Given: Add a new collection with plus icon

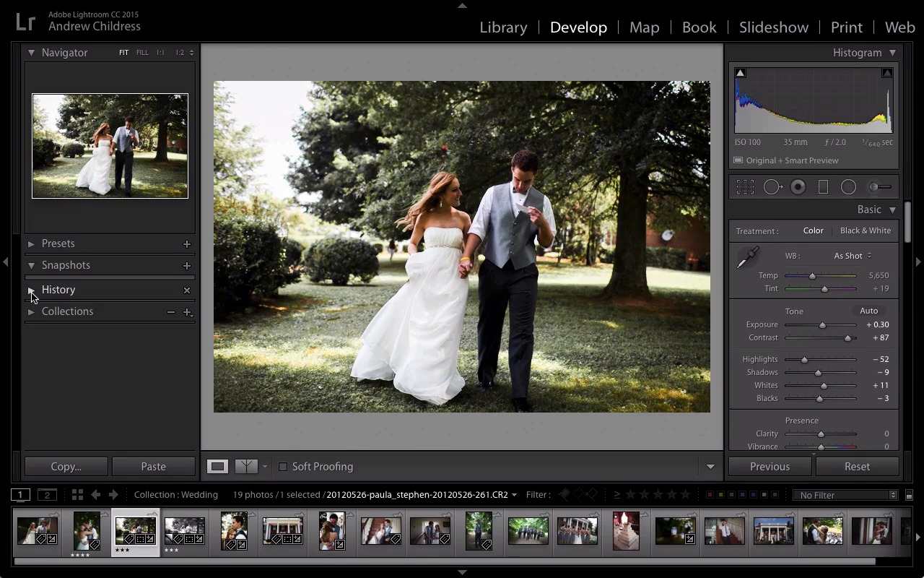Looking at the screenshot, I should [187, 312].
